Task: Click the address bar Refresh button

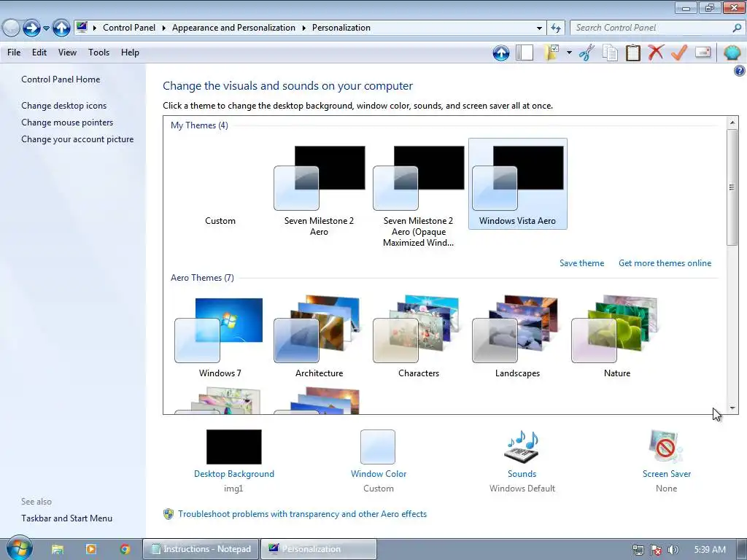Action: (x=555, y=28)
